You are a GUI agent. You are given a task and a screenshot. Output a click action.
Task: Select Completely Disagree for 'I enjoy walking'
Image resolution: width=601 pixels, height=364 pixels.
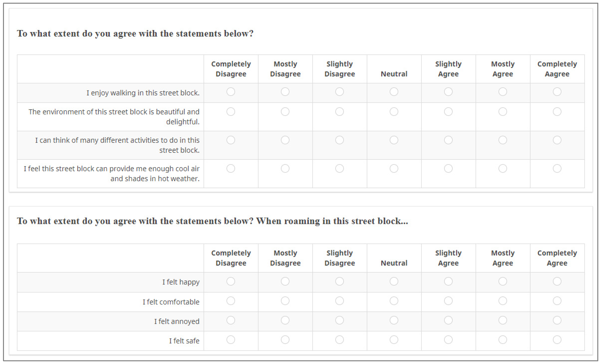point(230,92)
